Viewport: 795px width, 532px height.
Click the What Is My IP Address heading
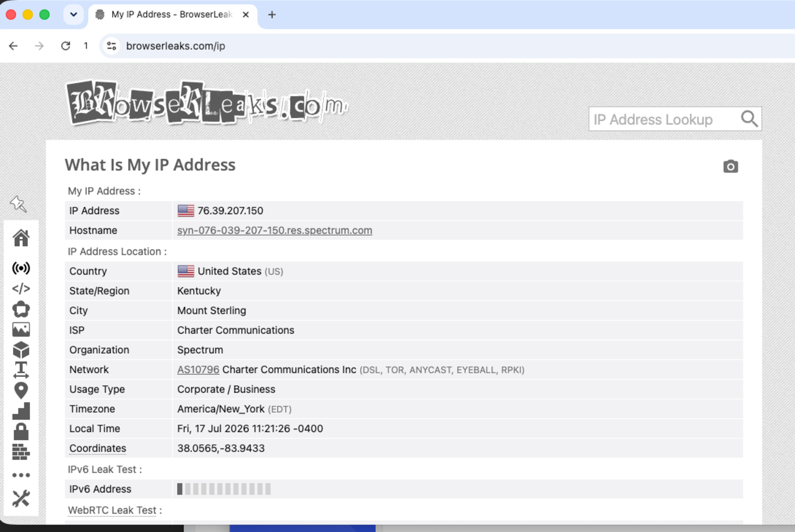coord(150,165)
